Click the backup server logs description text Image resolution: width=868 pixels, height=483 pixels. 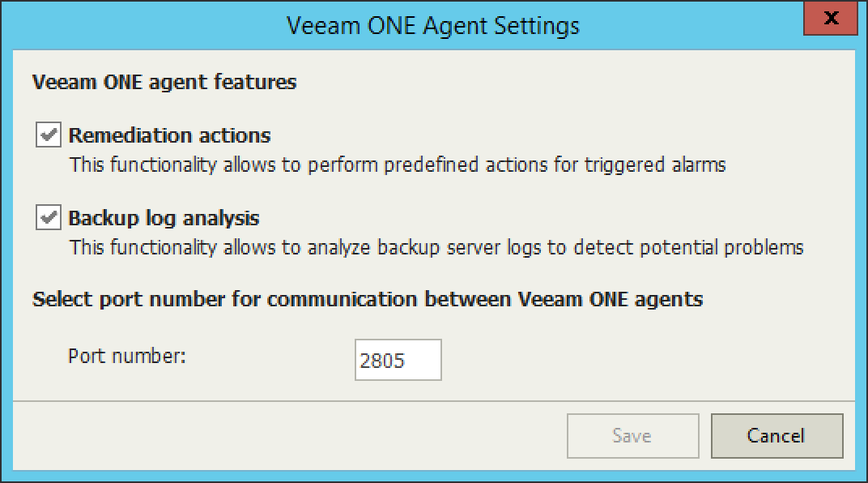[x=436, y=247]
